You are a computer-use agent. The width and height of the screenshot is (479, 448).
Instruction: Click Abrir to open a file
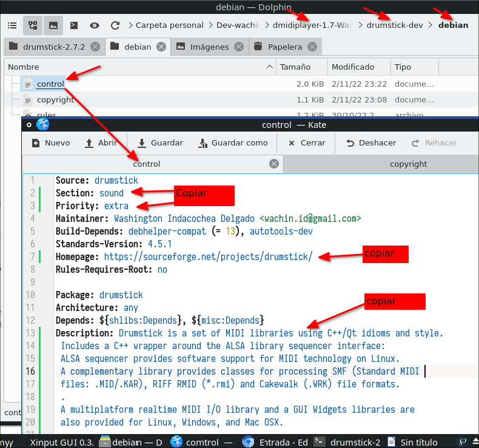point(101,142)
